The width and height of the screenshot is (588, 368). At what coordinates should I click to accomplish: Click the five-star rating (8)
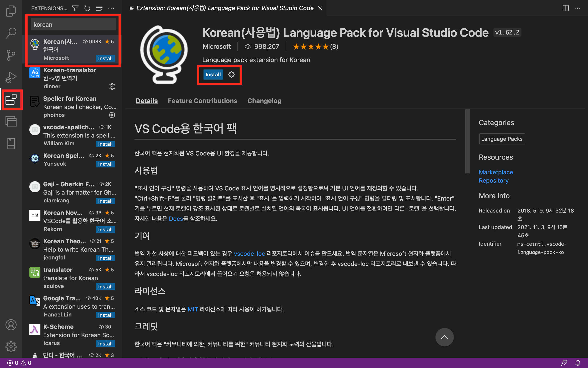[x=315, y=46]
